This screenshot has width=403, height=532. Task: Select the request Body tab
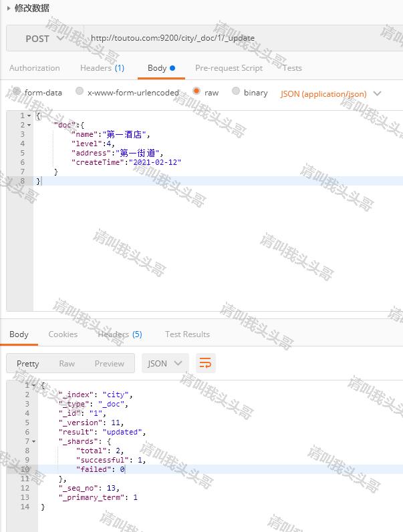[161, 68]
